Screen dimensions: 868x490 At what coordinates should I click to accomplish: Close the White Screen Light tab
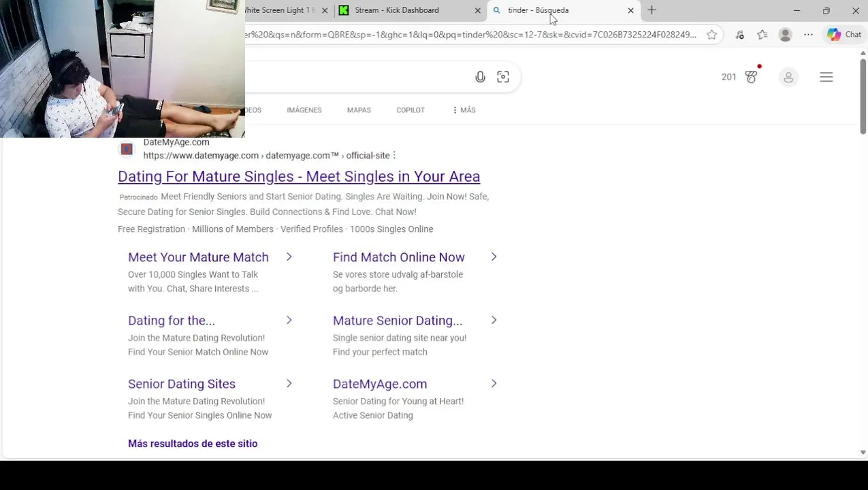pyautogui.click(x=325, y=10)
